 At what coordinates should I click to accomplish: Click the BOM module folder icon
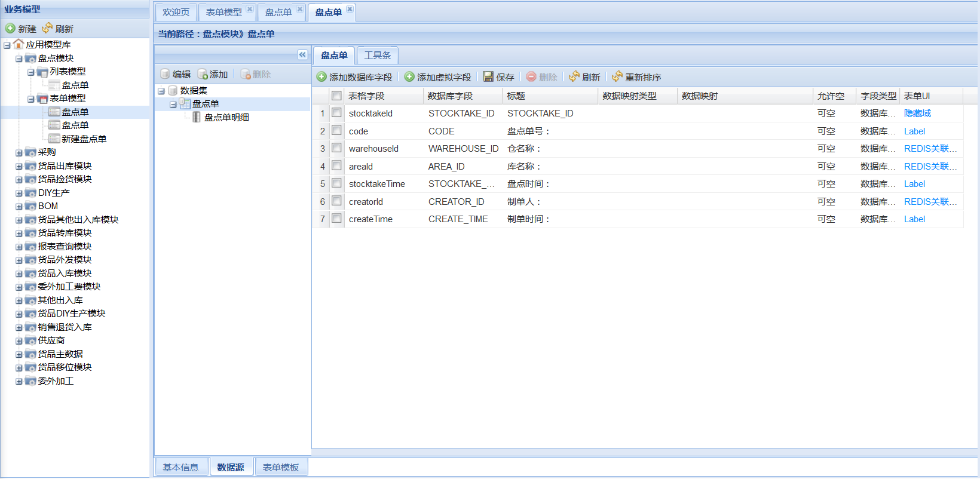(30, 206)
